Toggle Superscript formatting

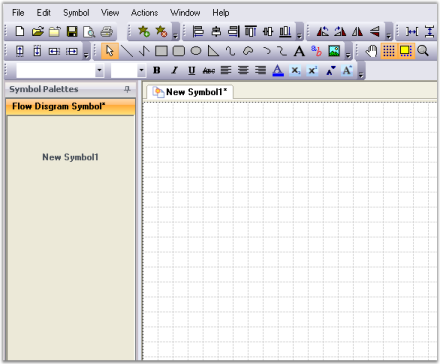(312, 70)
